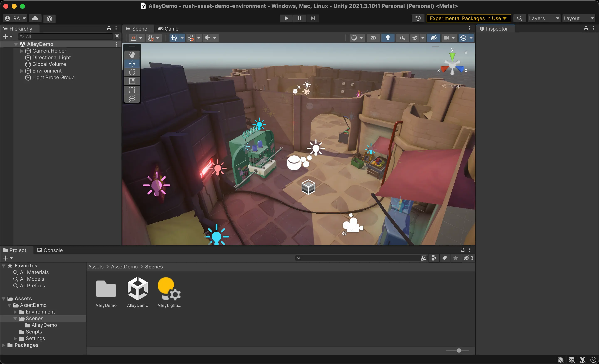Select the Hand pan tool in toolbar
The height and width of the screenshot is (364, 599).
(x=132, y=54)
